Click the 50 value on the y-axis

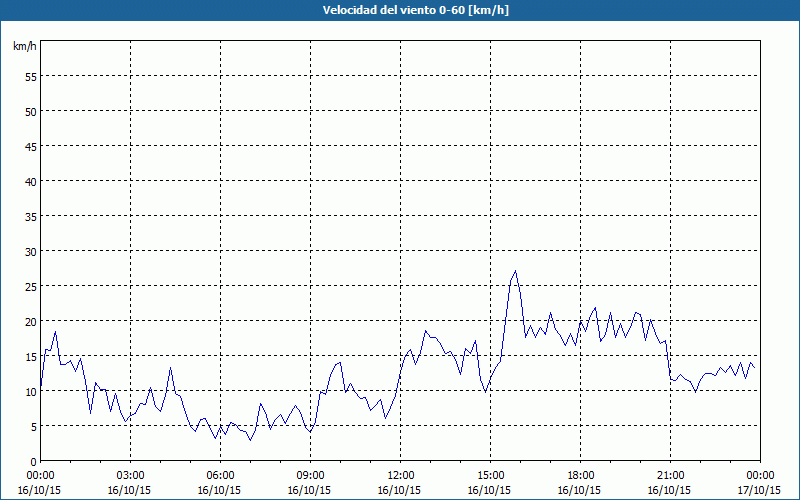tap(30, 111)
